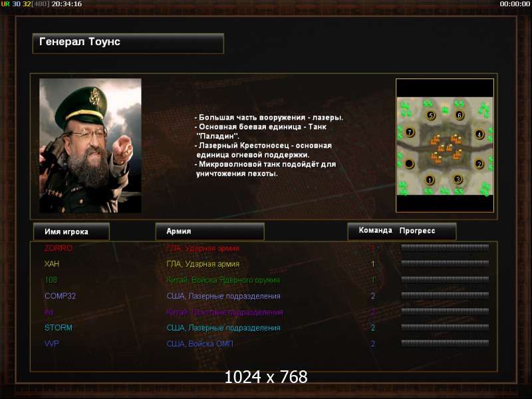Select player STORM in the list

(x=59, y=328)
